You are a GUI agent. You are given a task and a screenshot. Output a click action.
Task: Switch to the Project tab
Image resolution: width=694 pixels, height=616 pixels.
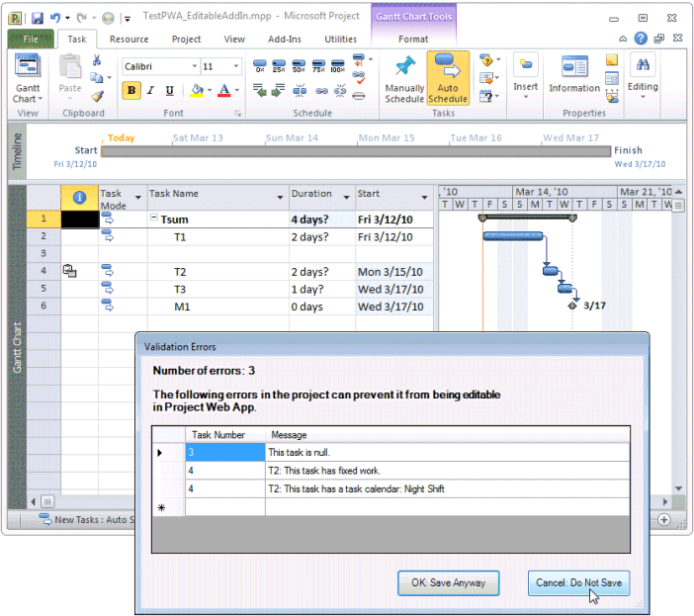186,40
